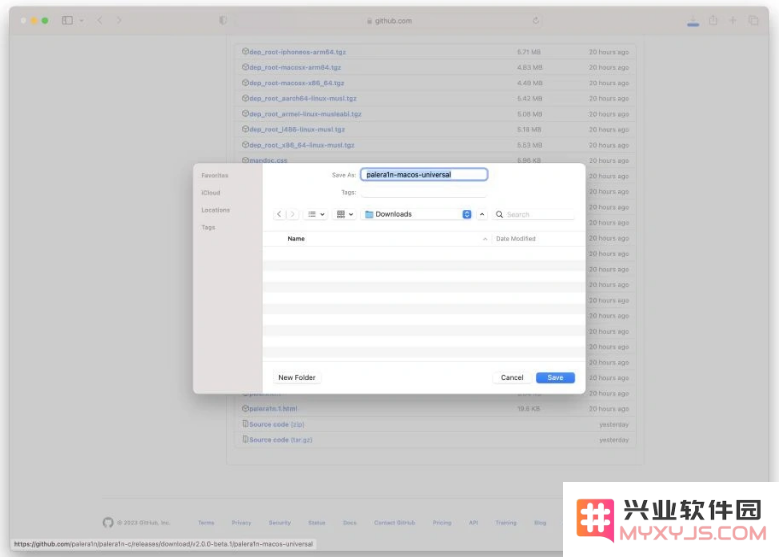Go forward in Safari toolbar
This screenshot has height=557, width=779.
click(119, 20)
